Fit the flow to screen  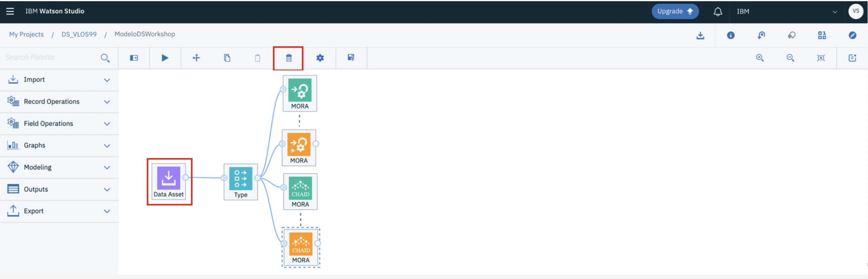pyautogui.click(x=821, y=58)
